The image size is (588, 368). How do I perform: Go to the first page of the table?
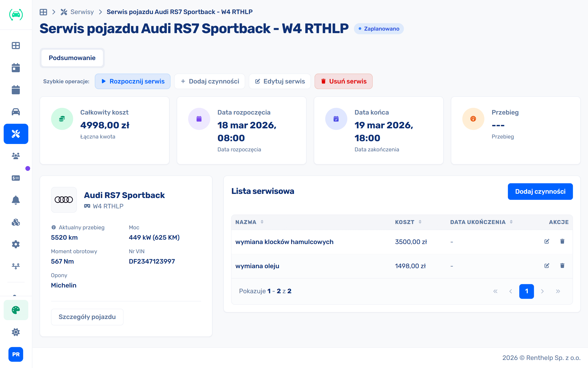pos(495,291)
